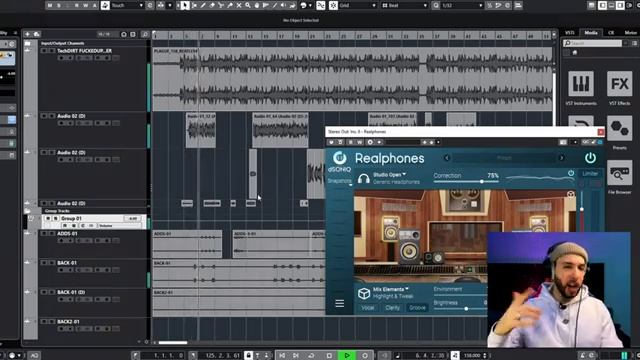Select the Vocal mix element button
Viewport: 640px width, 360px height.
[x=367, y=308]
